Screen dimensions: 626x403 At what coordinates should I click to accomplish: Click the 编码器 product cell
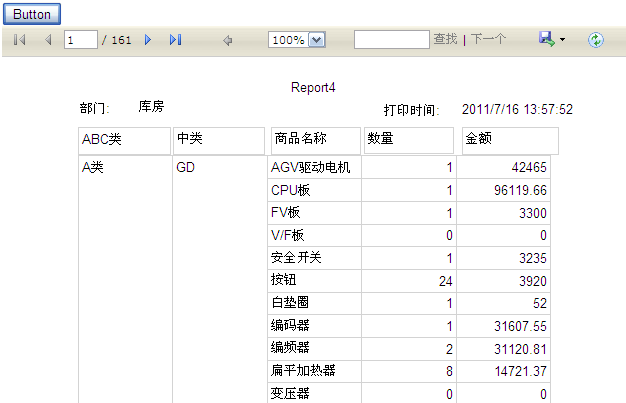[x=314, y=326]
